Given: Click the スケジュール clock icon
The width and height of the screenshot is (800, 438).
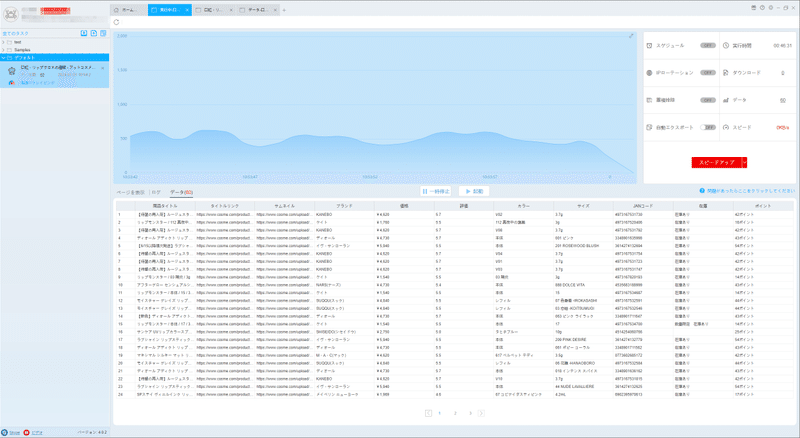Looking at the screenshot, I should pos(649,45).
